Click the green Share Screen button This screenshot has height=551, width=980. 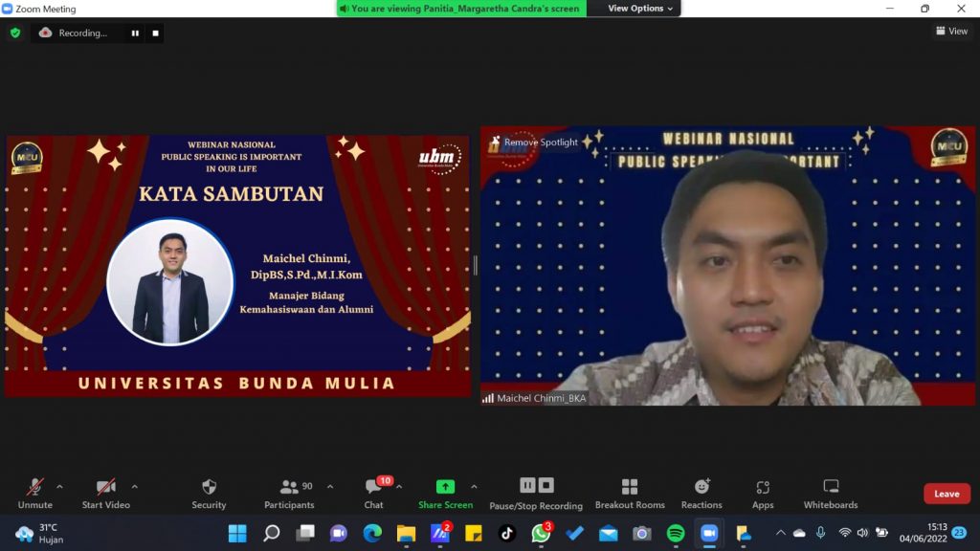[x=445, y=494]
